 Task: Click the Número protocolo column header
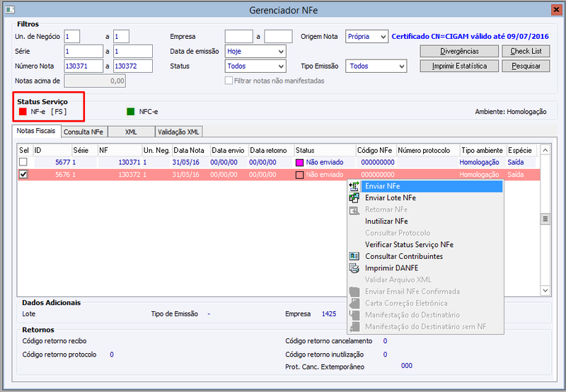coord(428,150)
